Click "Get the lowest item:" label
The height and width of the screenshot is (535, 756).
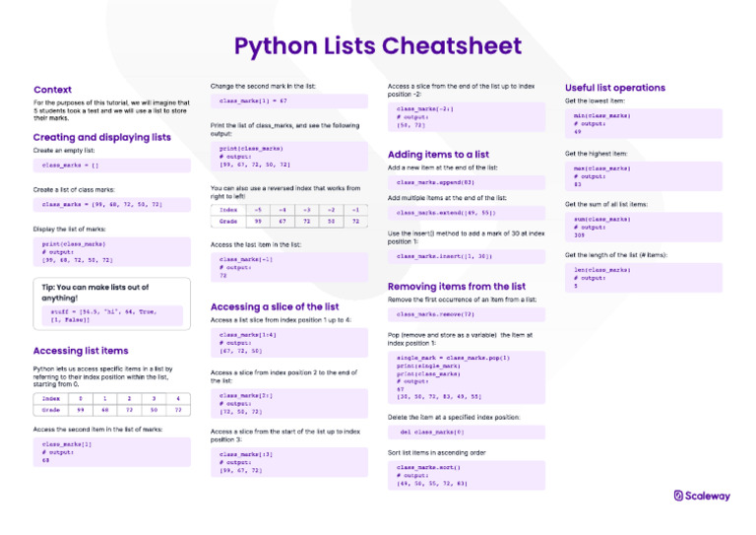click(x=595, y=100)
